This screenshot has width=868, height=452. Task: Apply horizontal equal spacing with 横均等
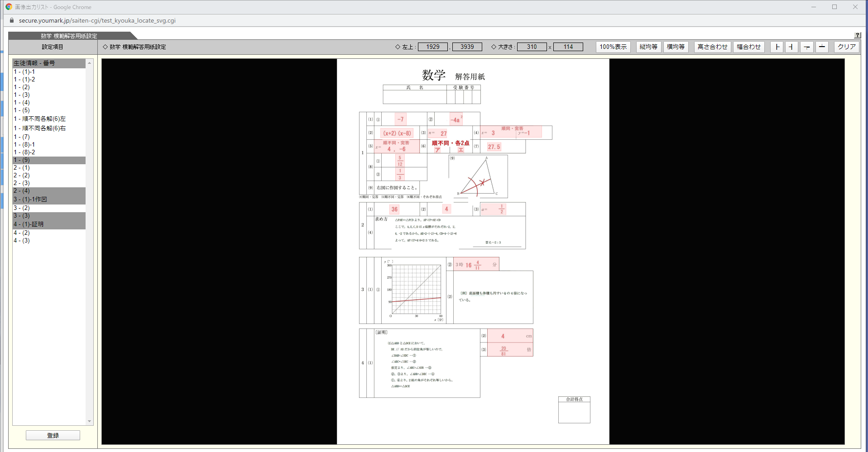pos(676,47)
